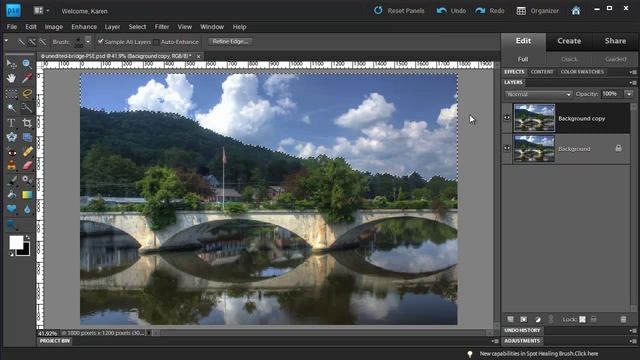Select the Crop tool
The image size is (640, 360).
(x=27, y=123)
